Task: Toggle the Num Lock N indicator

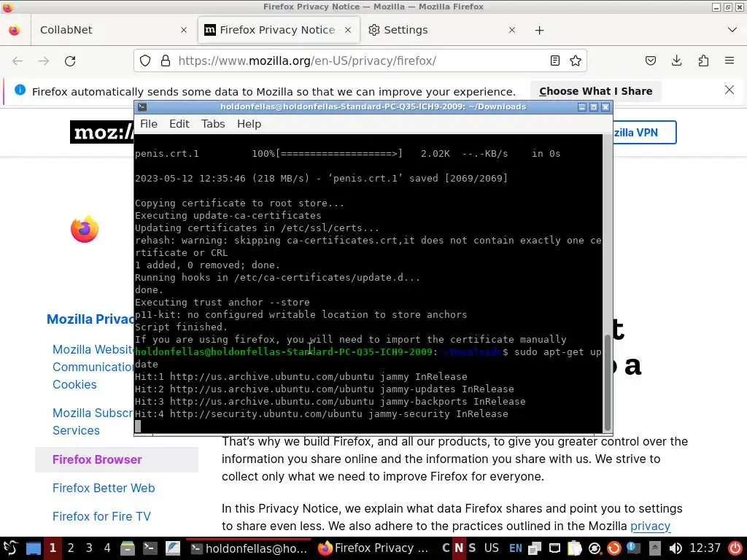Action: pyautogui.click(x=459, y=548)
